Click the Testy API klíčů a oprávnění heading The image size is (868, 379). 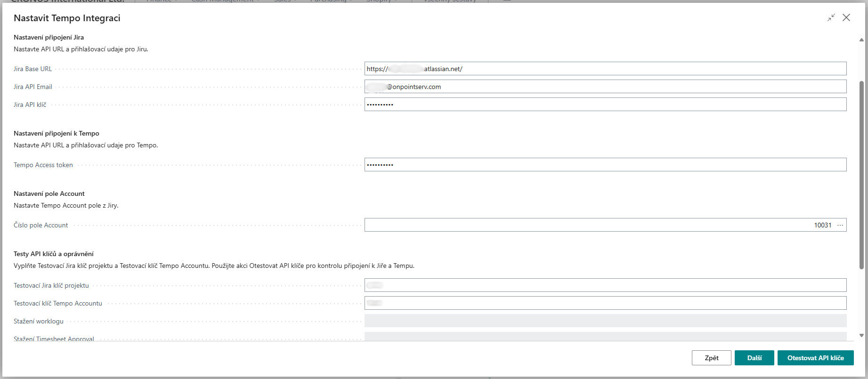(53, 254)
